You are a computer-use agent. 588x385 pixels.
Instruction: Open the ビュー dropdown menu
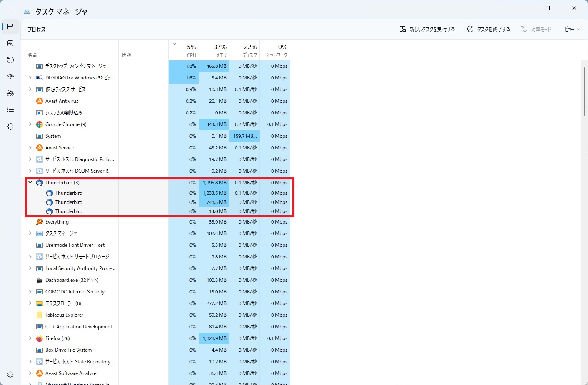572,29
